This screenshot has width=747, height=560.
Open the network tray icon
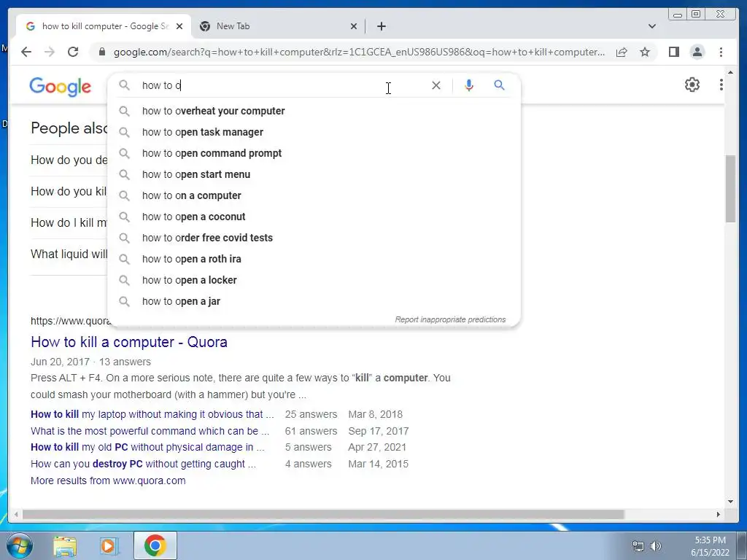pos(638,546)
